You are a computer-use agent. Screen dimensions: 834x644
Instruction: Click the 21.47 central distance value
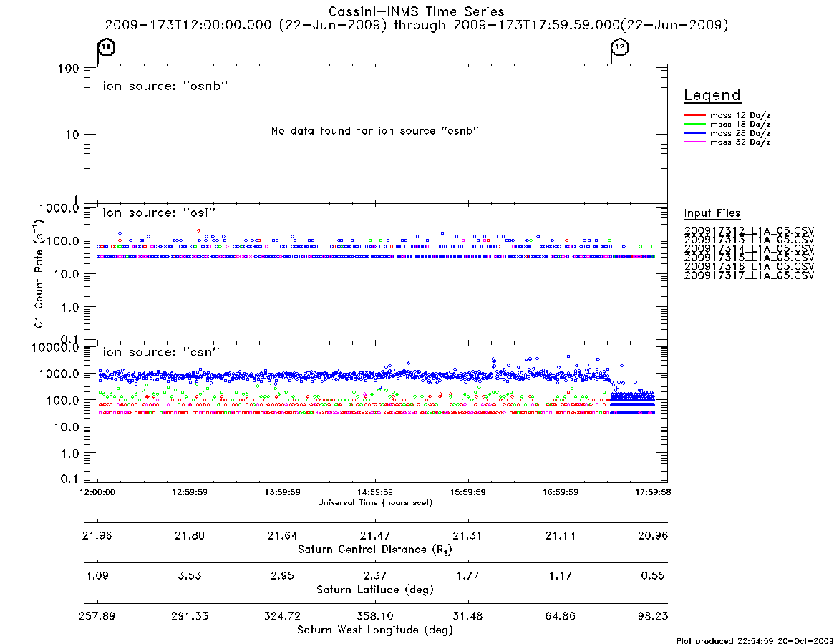point(375,535)
